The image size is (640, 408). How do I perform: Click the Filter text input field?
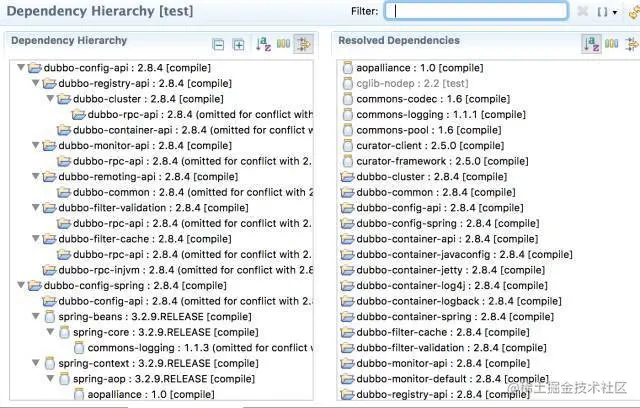pos(476,11)
